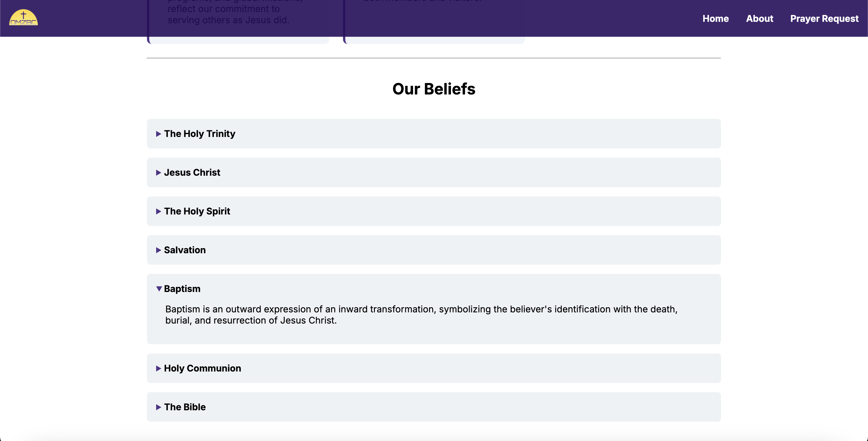
Task: Open the Prayer Request page
Action: 824,19
